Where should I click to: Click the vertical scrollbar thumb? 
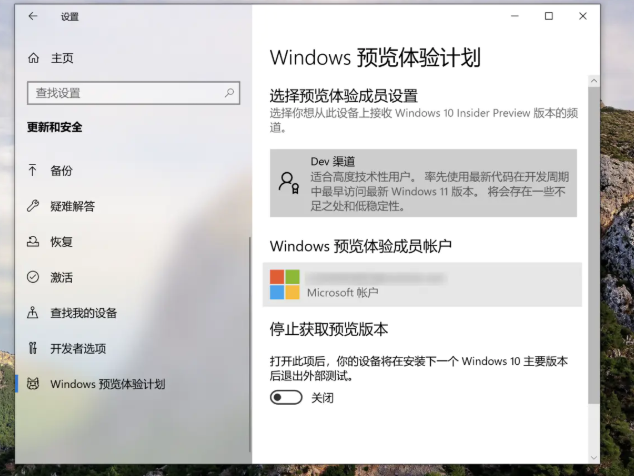point(594,245)
